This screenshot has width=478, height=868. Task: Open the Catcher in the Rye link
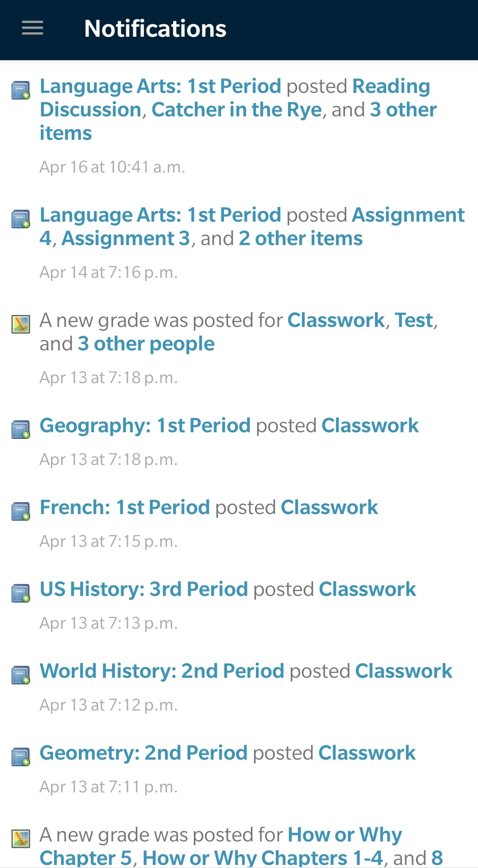tap(236, 110)
